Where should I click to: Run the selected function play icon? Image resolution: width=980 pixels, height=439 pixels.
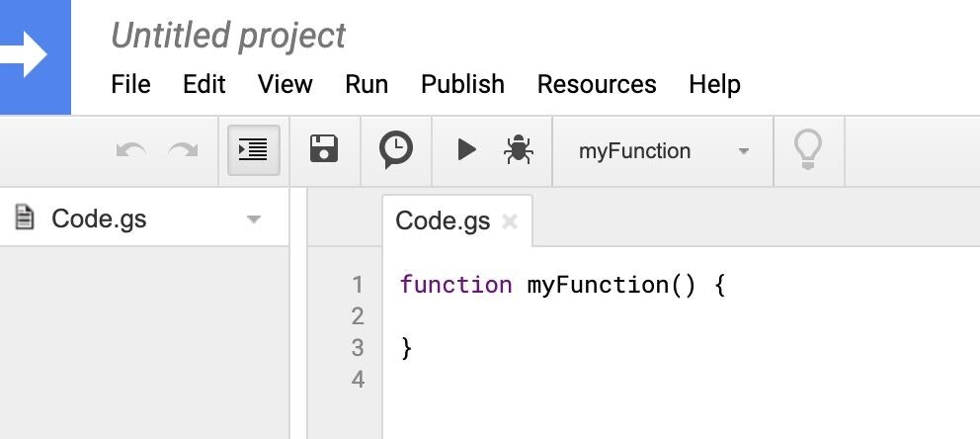pos(466,150)
